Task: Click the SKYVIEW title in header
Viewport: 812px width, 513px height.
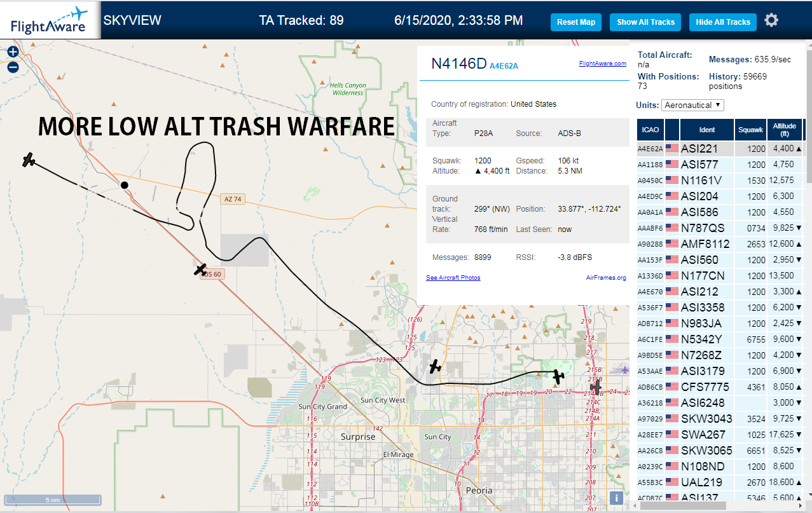Action: 132,20
